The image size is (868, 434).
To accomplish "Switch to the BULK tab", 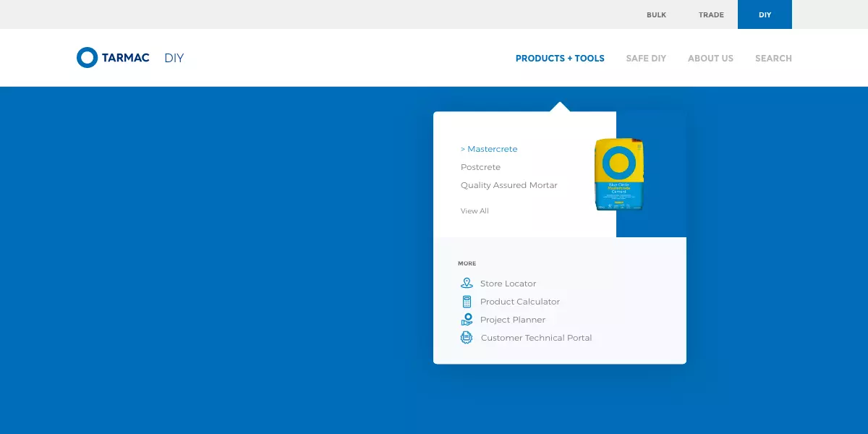I will pyautogui.click(x=656, y=14).
